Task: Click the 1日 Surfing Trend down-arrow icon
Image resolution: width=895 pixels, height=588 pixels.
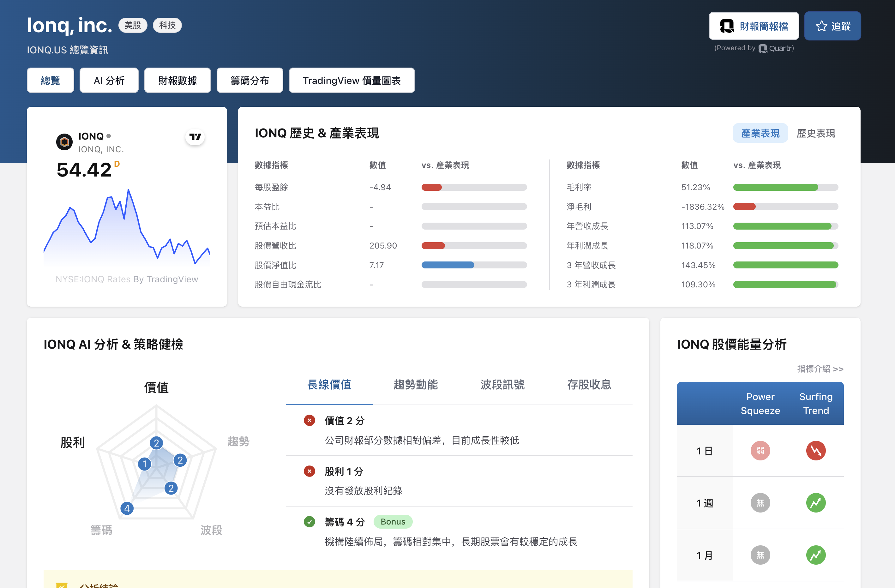Action: [x=815, y=450]
